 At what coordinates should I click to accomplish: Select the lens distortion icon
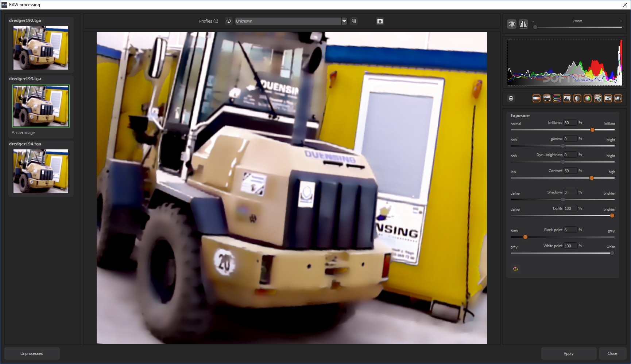tap(618, 98)
